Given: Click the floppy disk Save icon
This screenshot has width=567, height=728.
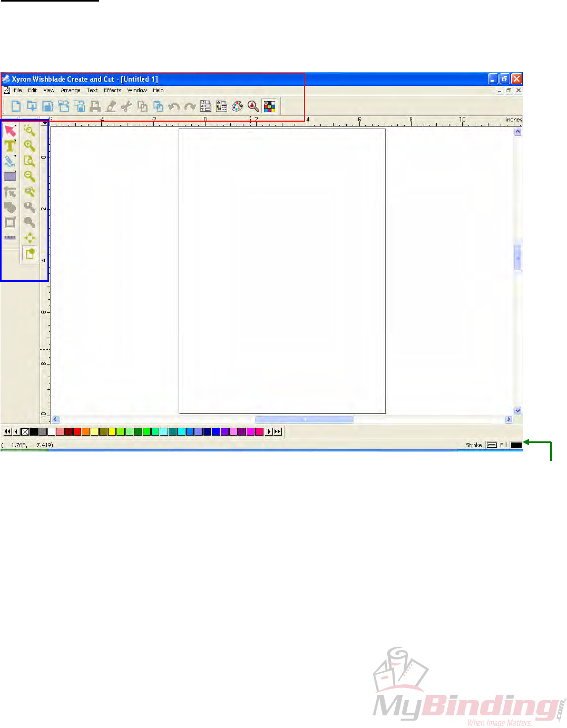Looking at the screenshot, I should [x=47, y=106].
